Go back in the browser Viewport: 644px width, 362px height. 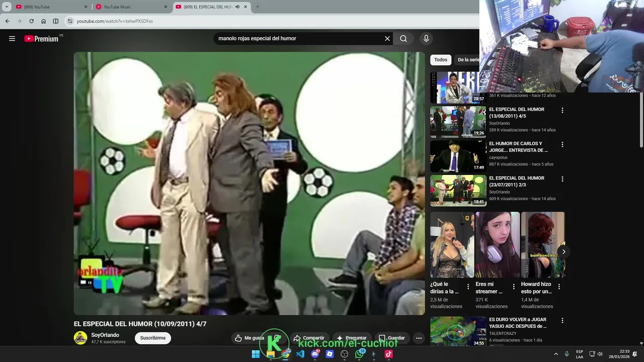(7, 21)
